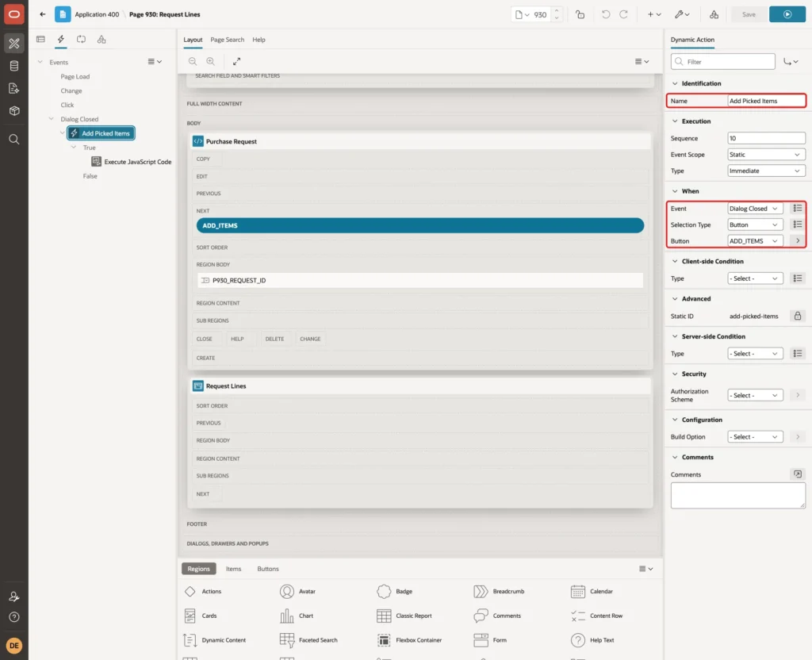Screen dimensions: 812x660
Task: Select the ADD_ITEMS button in layout
Action: point(420,225)
